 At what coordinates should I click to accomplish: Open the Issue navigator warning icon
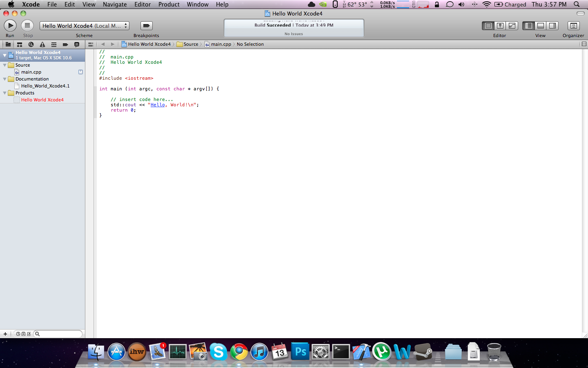click(x=42, y=44)
